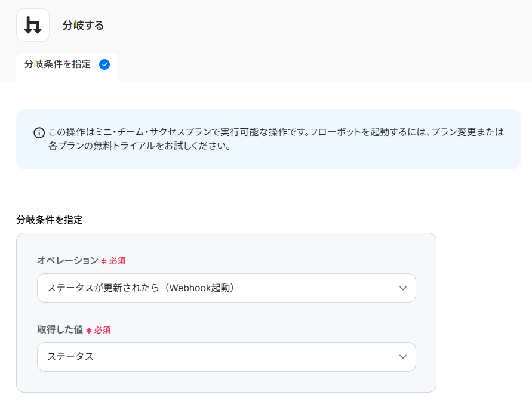Image resolution: width=532 pixels, height=407 pixels.
Task: Click the blue checkmark badge on the tab
Action: 104,64
